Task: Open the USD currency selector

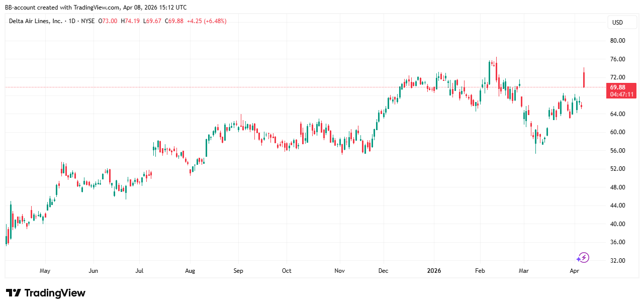Action: (x=616, y=23)
